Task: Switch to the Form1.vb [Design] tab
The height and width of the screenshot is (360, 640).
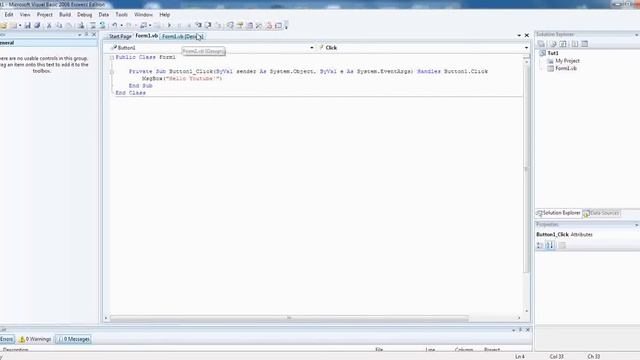Action: click(x=182, y=36)
